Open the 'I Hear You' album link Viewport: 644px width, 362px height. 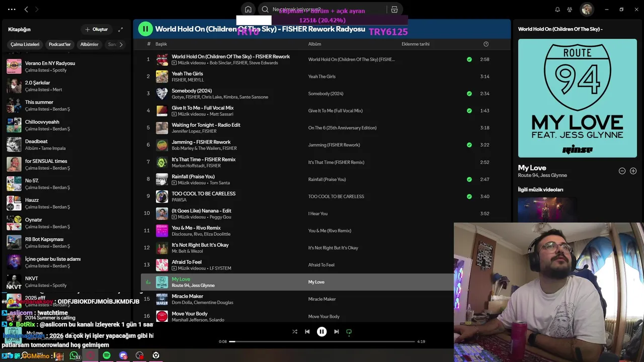318,214
